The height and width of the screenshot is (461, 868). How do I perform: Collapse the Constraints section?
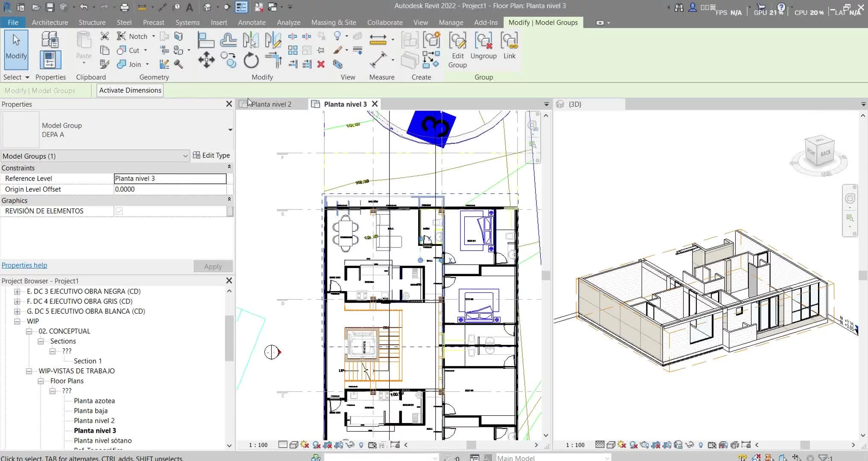229,167
